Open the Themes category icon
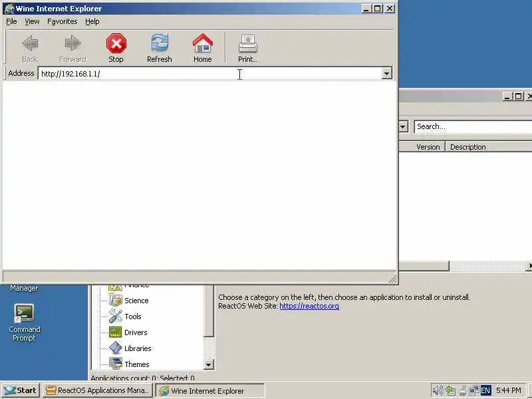532x399 pixels. click(115, 364)
